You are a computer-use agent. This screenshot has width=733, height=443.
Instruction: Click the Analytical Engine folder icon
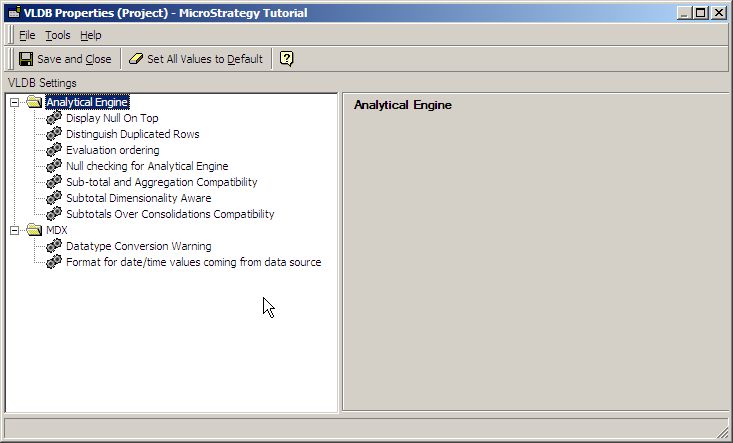pos(35,102)
